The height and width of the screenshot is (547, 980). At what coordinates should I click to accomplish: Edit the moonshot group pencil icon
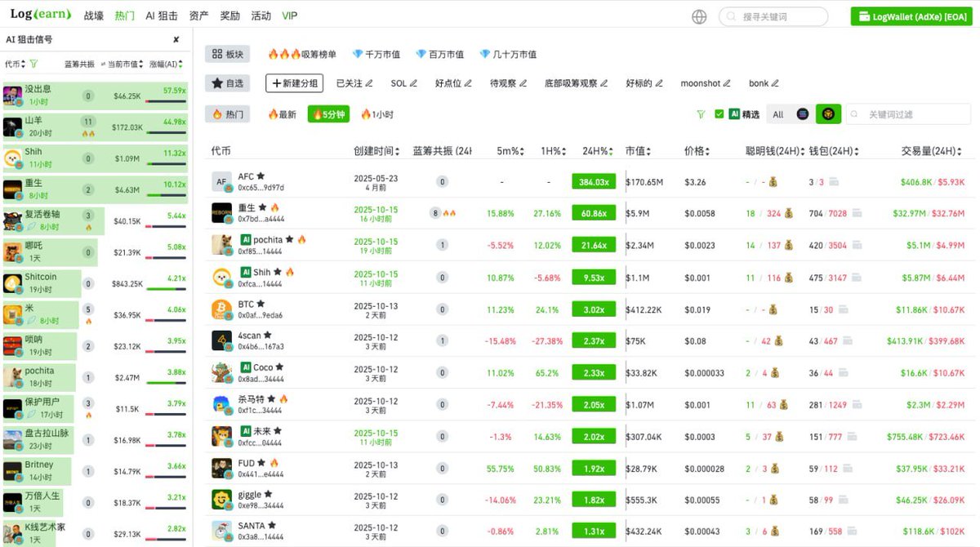(x=728, y=83)
